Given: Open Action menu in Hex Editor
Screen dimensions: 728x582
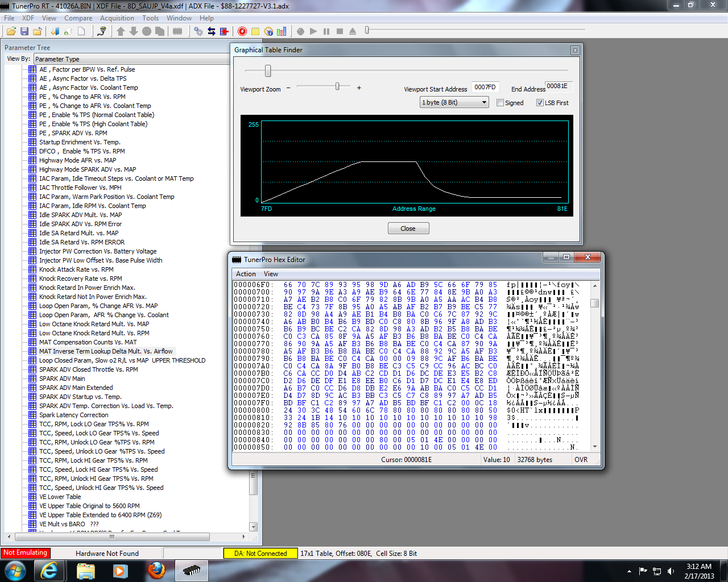Looking at the screenshot, I should pos(246,274).
